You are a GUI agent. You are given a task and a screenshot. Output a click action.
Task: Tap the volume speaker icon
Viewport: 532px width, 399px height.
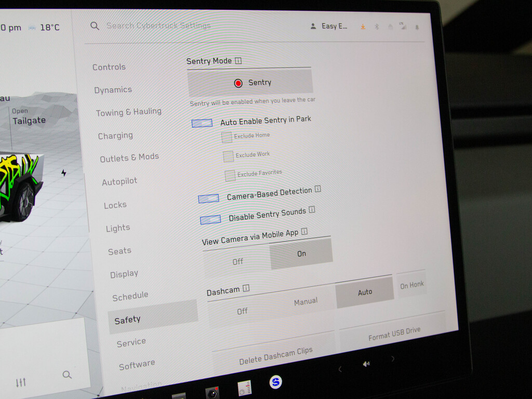[366, 364]
